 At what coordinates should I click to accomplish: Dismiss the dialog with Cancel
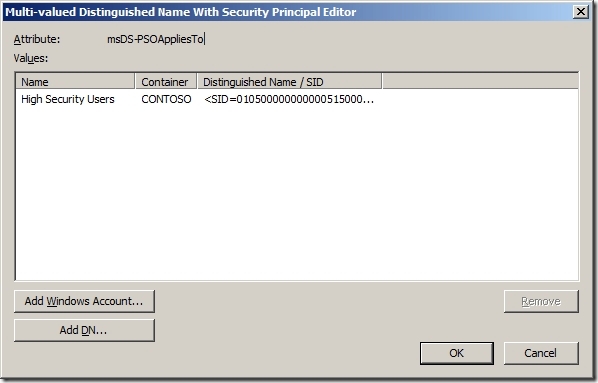pos(541,353)
